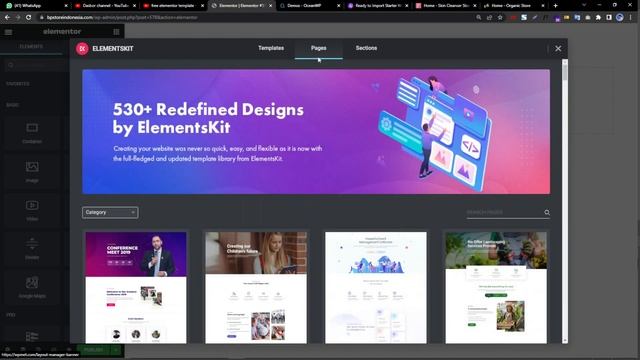Switch to the Home - Organic Store tab
The height and width of the screenshot is (360, 640).
coord(513,6)
